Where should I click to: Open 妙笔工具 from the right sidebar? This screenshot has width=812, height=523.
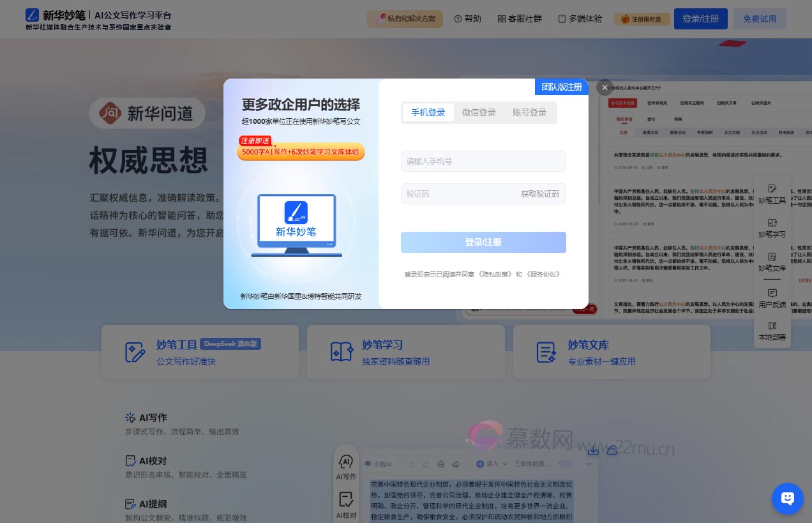772,193
